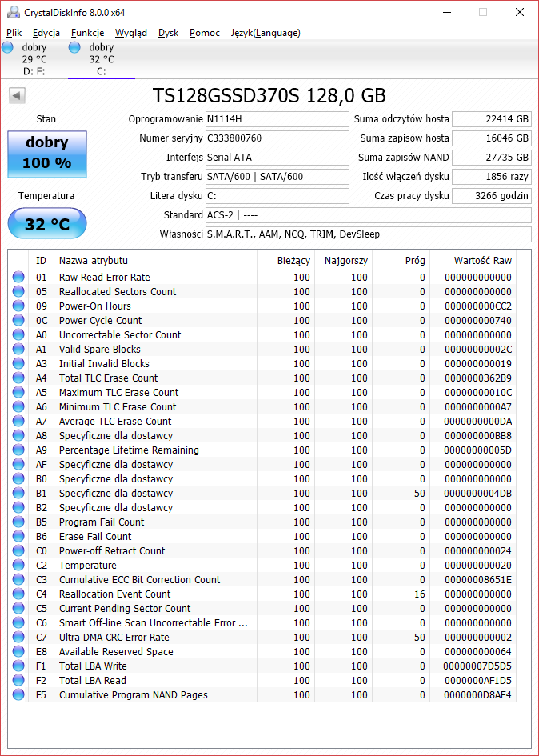Click the Suma zapisów hosta value
This screenshot has height=756, width=539.
(492, 138)
